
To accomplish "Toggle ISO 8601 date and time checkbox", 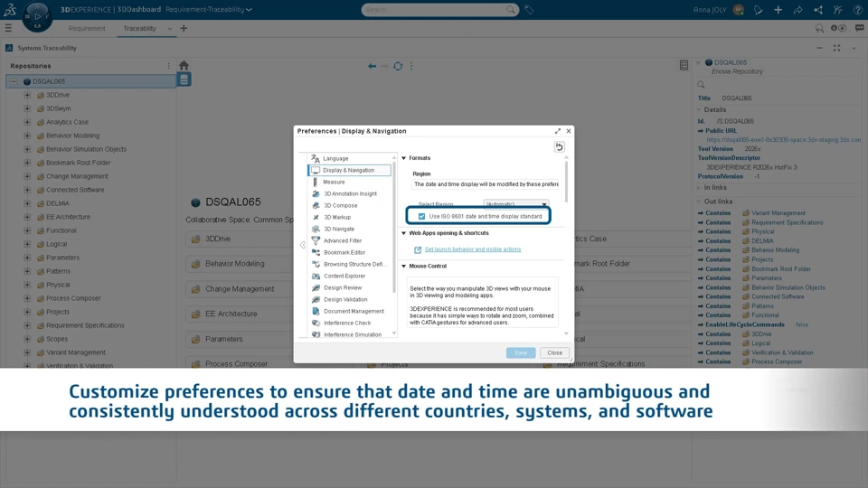I will [x=422, y=216].
